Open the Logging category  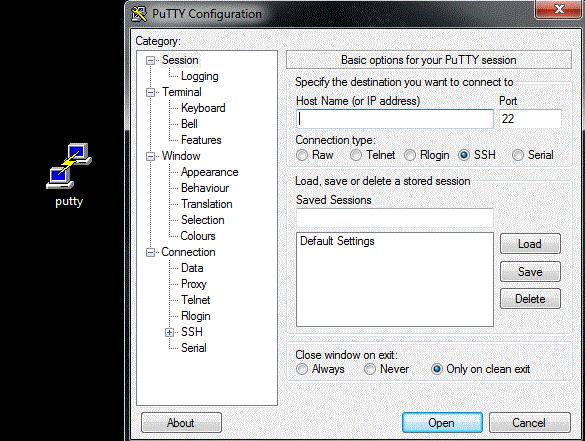[x=200, y=76]
